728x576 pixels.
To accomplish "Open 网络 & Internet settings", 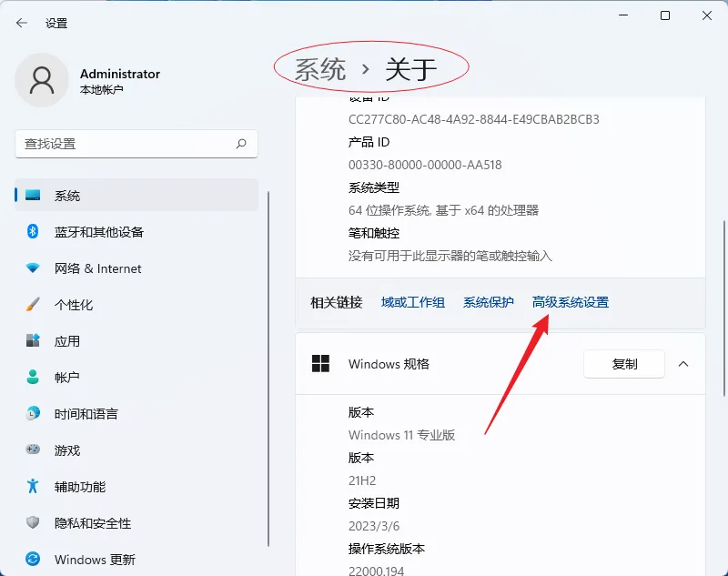I will [136, 268].
